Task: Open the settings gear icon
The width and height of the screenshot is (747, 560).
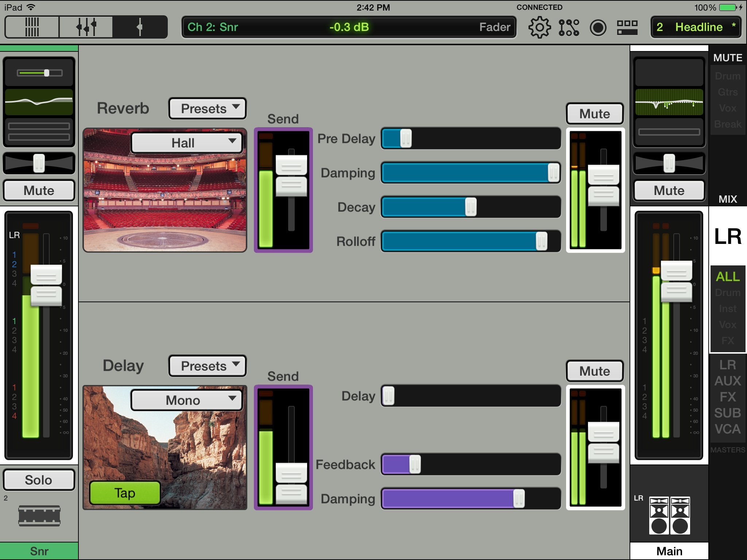Action: [x=539, y=27]
